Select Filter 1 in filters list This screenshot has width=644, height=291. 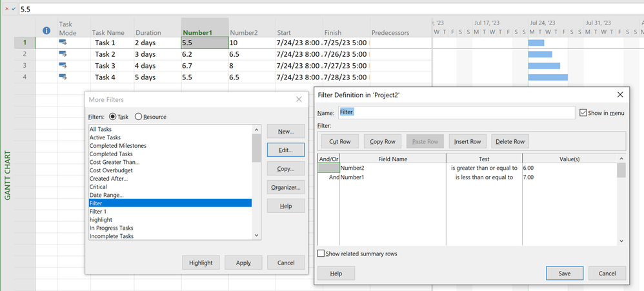[x=170, y=212]
